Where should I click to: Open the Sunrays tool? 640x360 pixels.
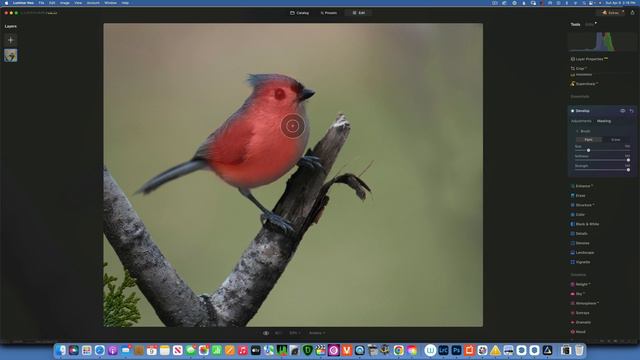click(x=580, y=313)
